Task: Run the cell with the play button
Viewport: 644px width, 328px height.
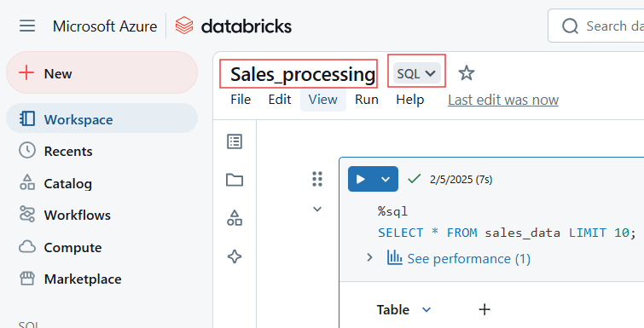Action: 361,179
